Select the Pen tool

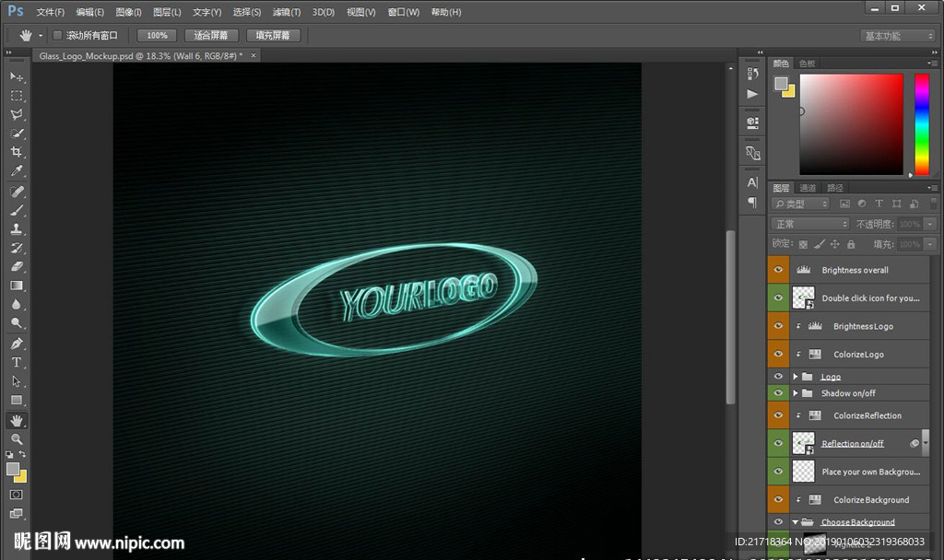point(17,343)
